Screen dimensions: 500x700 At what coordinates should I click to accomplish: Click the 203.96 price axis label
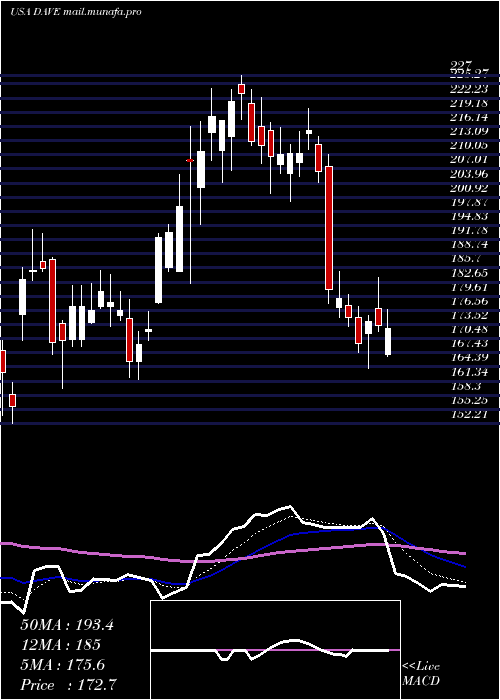(468, 174)
